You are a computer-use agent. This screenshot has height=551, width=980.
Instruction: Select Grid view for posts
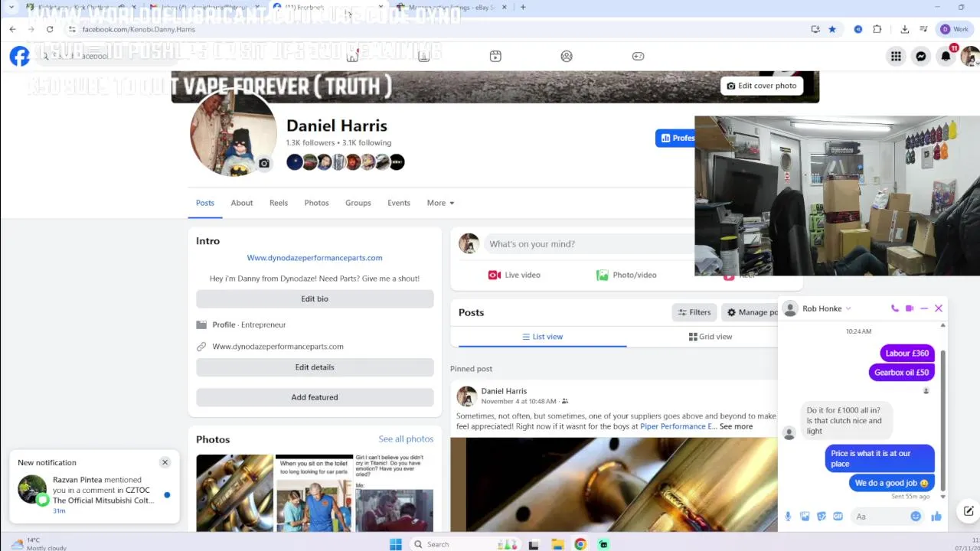point(710,337)
